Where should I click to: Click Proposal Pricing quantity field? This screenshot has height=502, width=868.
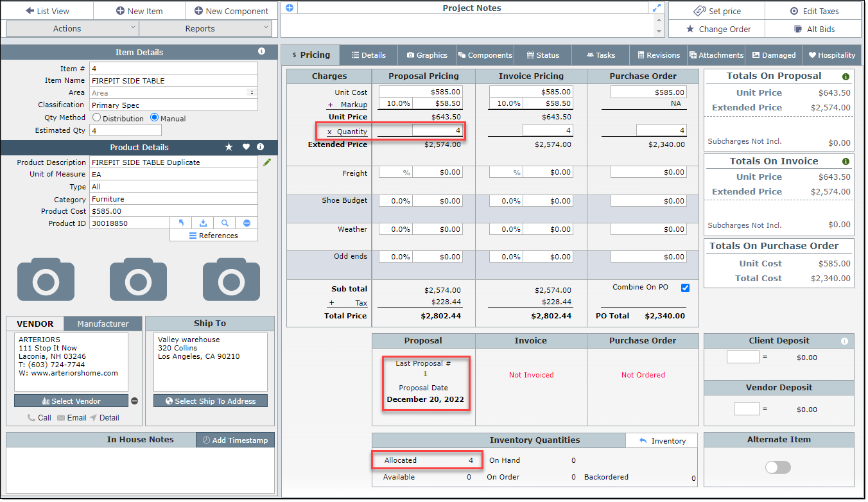(x=437, y=130)
